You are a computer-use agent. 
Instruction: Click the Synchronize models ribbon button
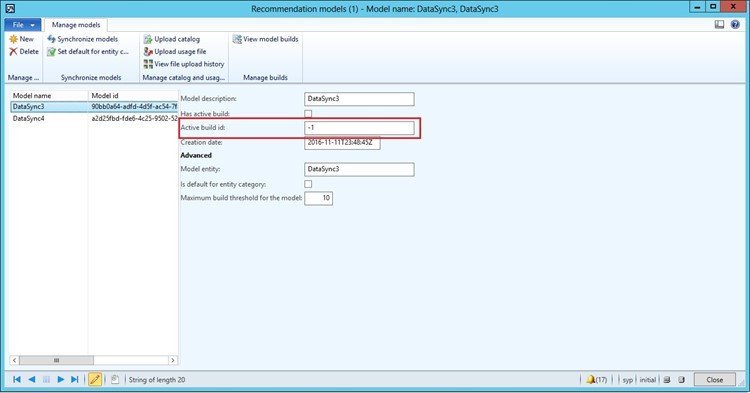point(82,39)
